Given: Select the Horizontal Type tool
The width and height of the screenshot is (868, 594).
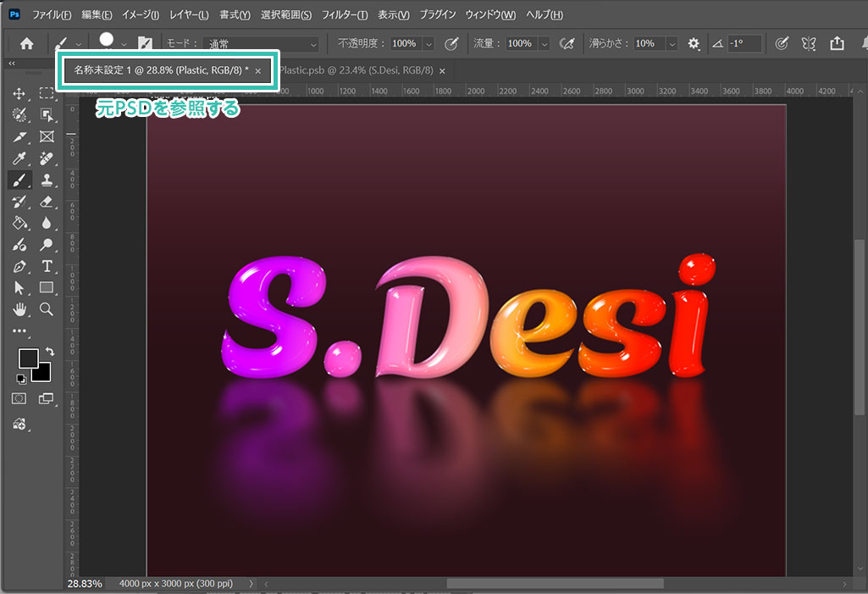Looking at the screenshot, I should pos(47,266).
